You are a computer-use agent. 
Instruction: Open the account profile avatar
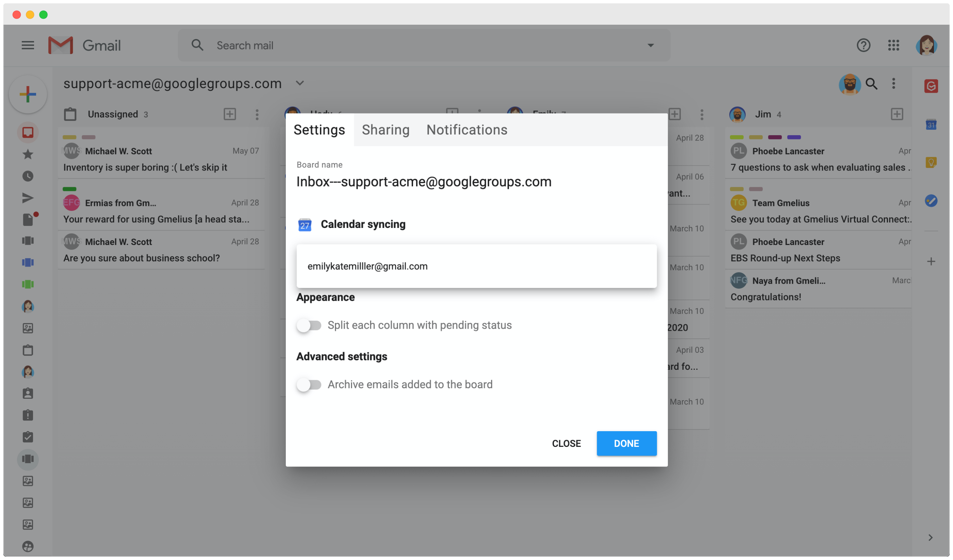point(926,45)
